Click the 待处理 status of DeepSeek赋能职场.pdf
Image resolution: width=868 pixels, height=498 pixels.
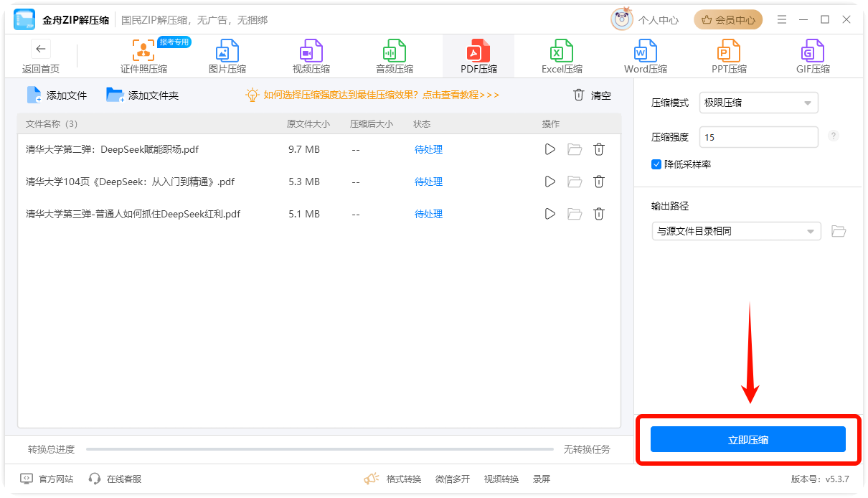428,149
